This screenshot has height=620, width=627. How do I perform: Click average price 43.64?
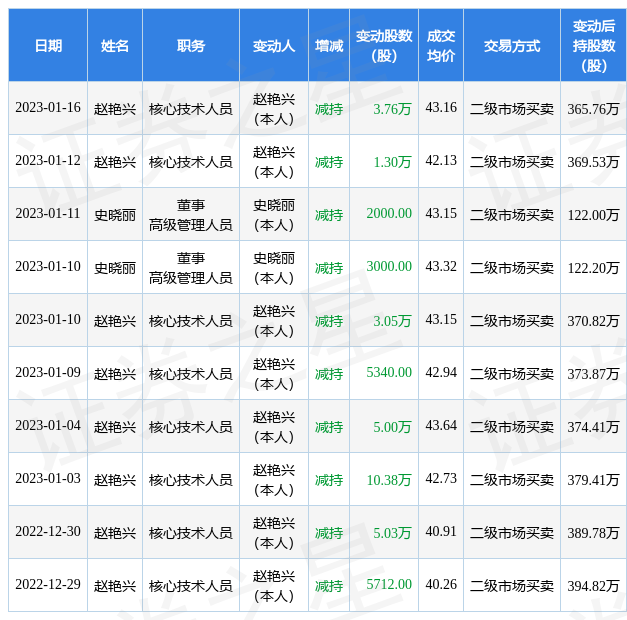click(x=441, y=426)
